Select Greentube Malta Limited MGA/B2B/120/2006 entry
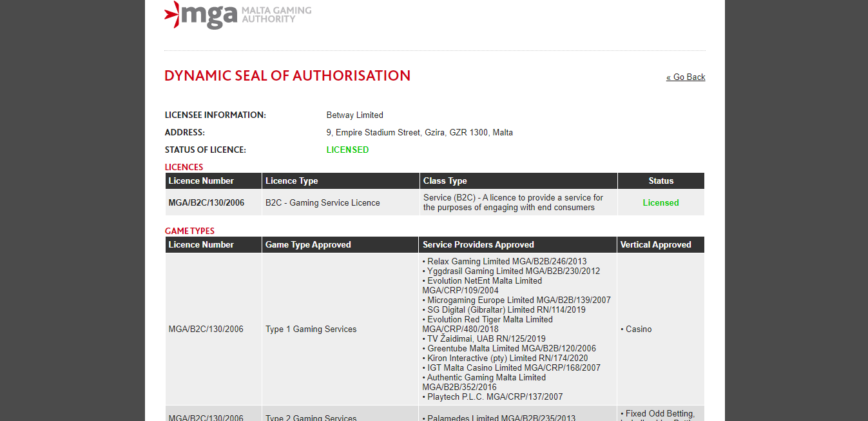 (509, 349)
